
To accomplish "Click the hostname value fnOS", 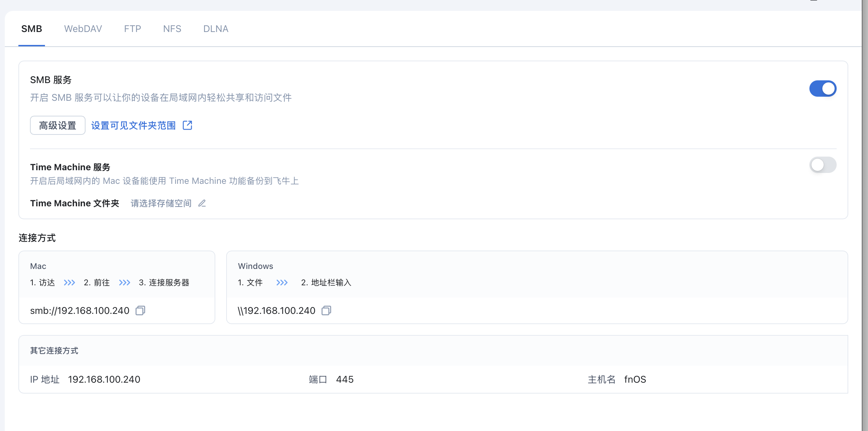I will pos(635,379).
